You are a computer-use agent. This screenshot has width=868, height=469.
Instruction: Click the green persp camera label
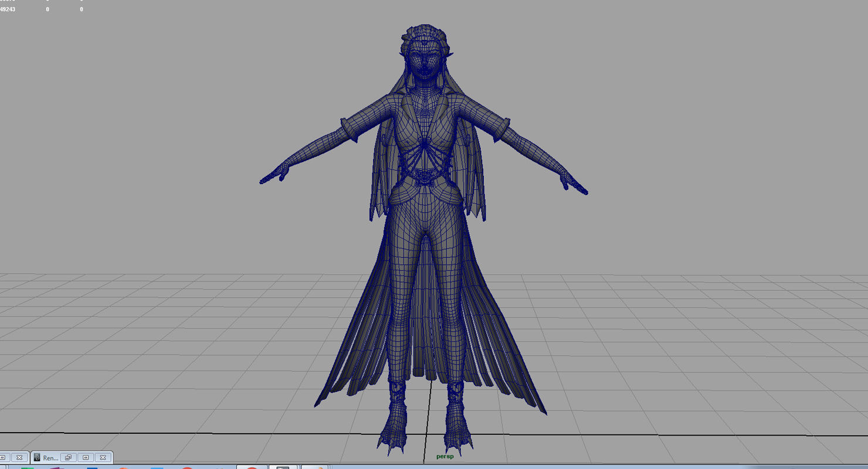445,456
